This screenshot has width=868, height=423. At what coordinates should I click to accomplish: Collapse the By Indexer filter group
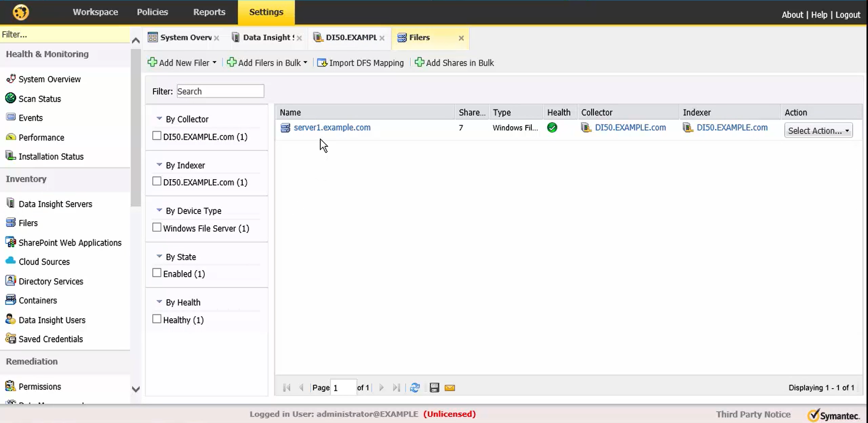click(x=159, y=165)
